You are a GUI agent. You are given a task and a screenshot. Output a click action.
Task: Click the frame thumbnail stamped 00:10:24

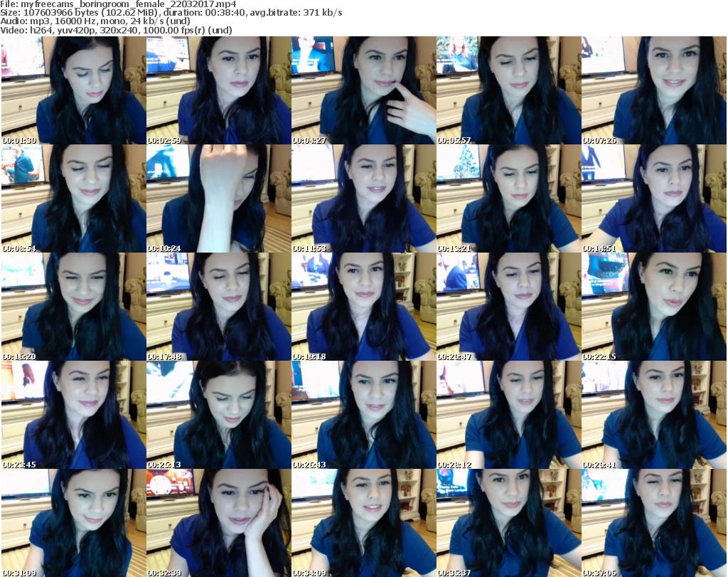(219, 198)
